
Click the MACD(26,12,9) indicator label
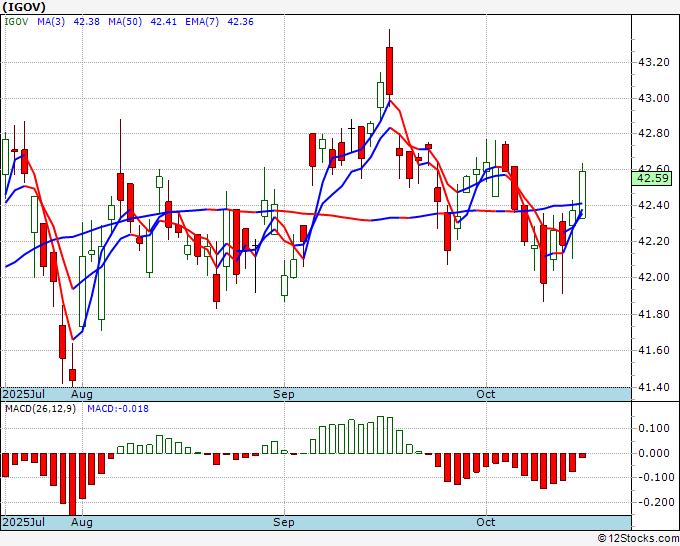click(x=40, y=409)
